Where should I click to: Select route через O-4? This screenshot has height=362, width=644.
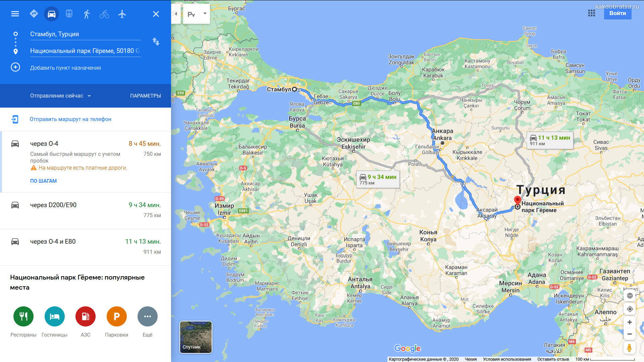click(86, 162)
